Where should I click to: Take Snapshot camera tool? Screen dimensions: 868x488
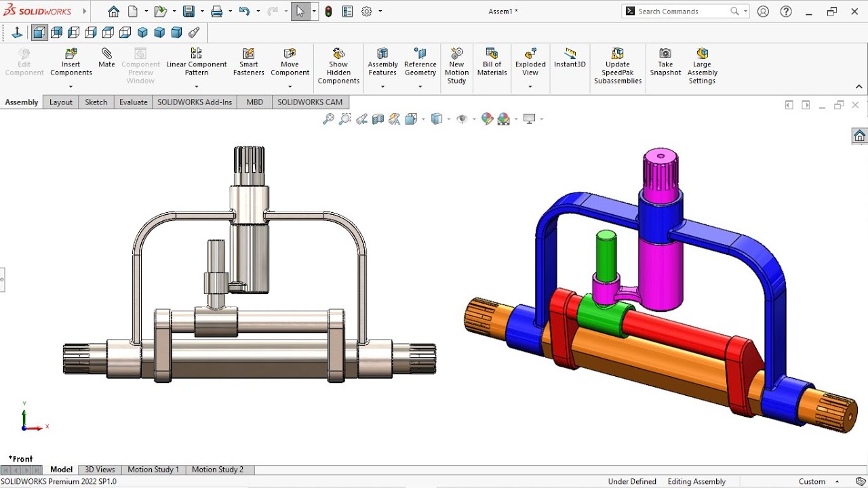tap(665, 62)
